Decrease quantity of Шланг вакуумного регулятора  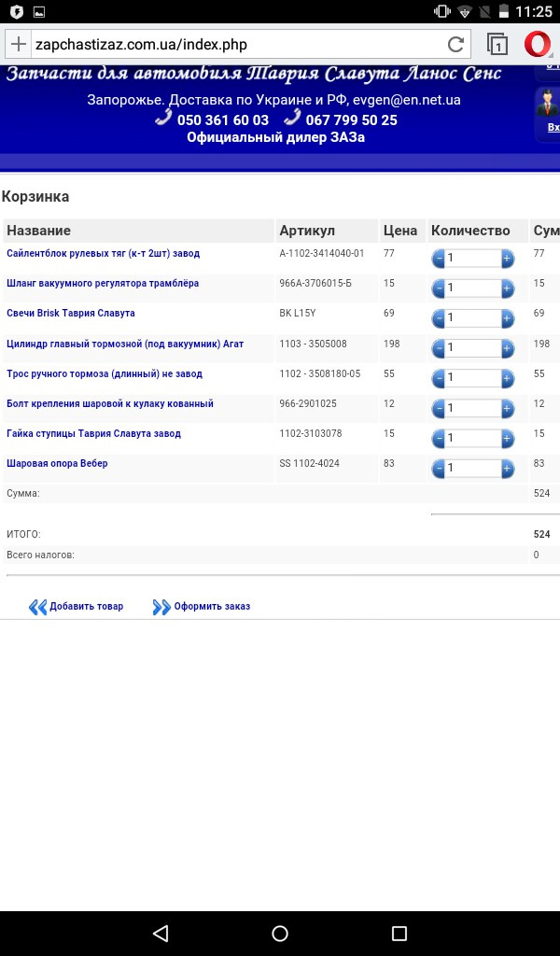pyautogui.click(x=438, y=288)
